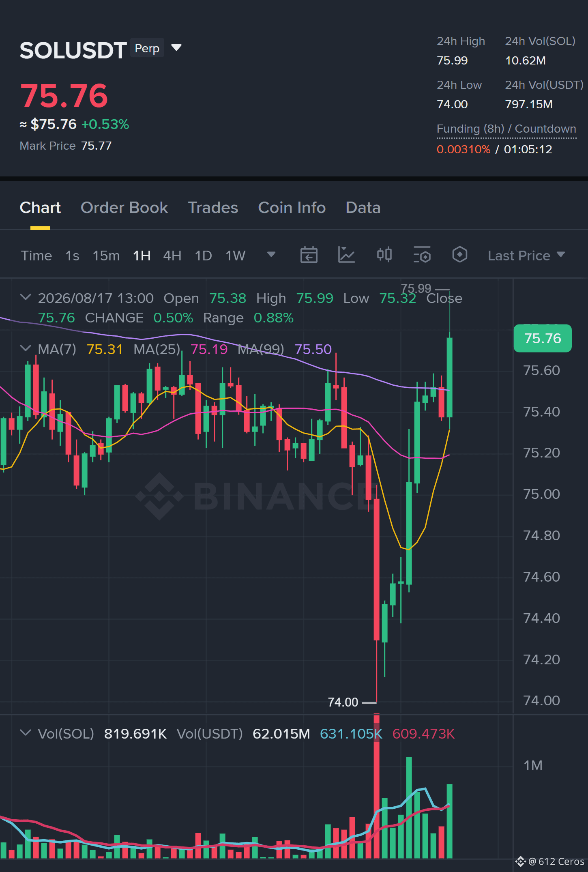This screenshot has width=588, height=872.
Task: Click the +0.53% price change
Action: coord(105,124)
